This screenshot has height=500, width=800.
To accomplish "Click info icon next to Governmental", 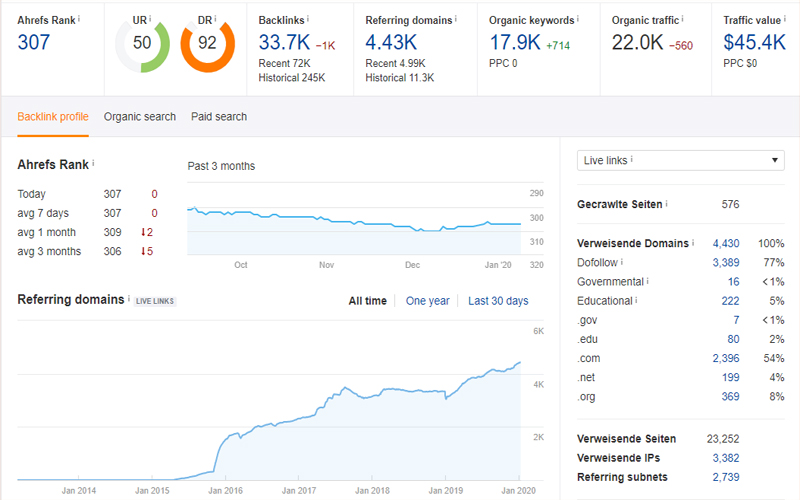I will pyautogui.click(x=647, y=280).
